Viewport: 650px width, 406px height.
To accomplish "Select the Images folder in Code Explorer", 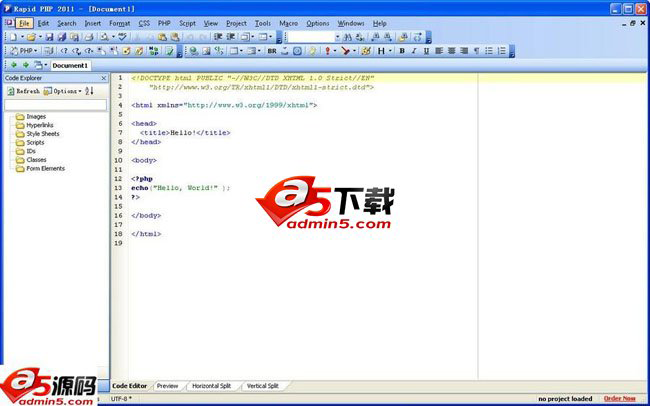I will click(x=31, y=117).
